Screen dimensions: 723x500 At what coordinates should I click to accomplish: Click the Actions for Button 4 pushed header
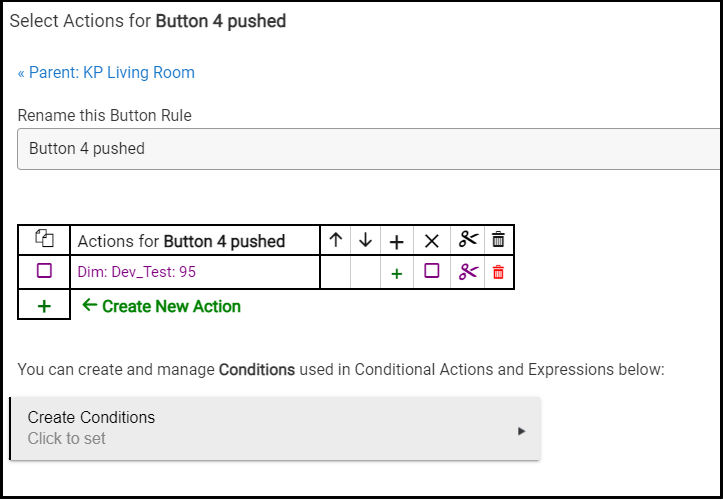(x=181, y=241)
